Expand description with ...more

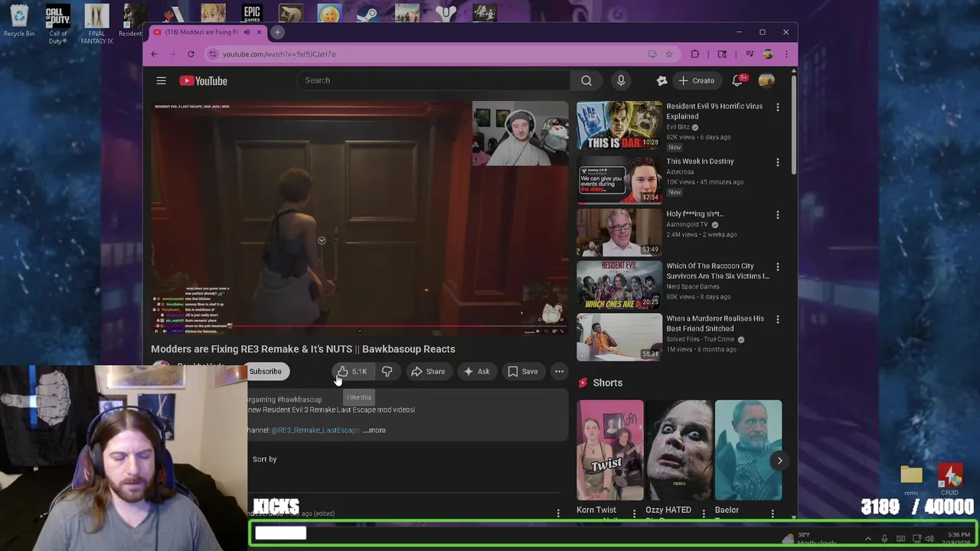[x=374, y=430]
